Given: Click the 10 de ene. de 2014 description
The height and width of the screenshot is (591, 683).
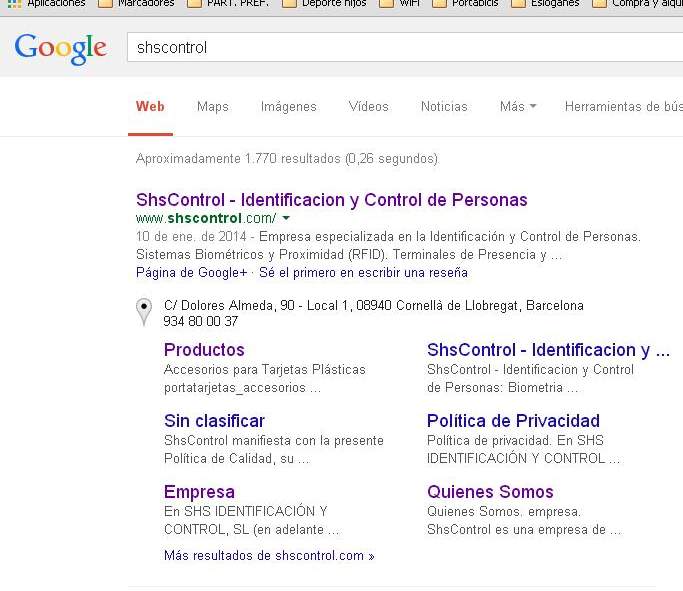Looking at the screenshot, I should tap(388, 246).
